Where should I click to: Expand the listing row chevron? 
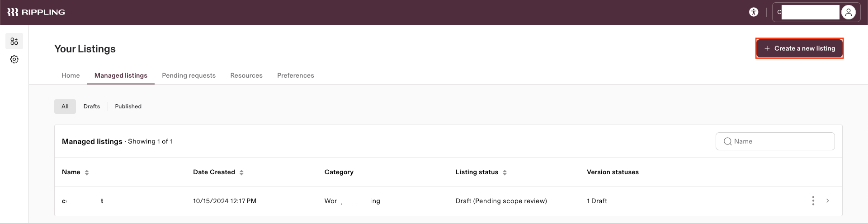coord(828,201)
